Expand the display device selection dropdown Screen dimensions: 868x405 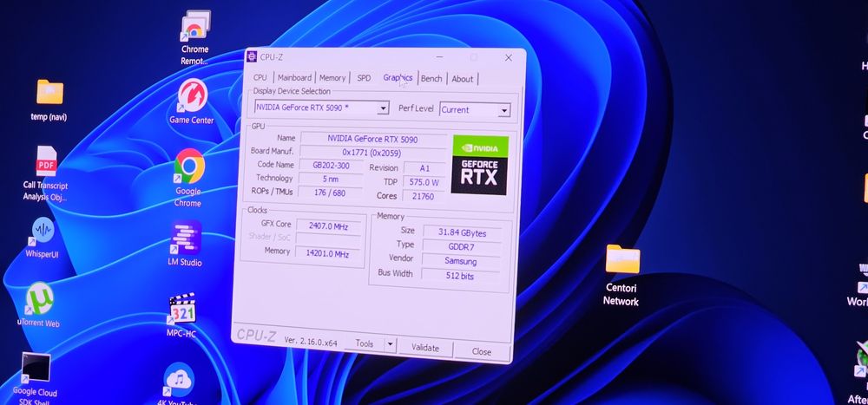(x=383, y=108)
